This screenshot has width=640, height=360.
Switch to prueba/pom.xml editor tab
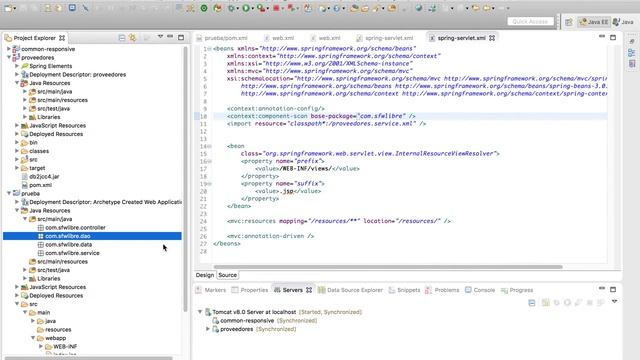click(x=222, y=38)
